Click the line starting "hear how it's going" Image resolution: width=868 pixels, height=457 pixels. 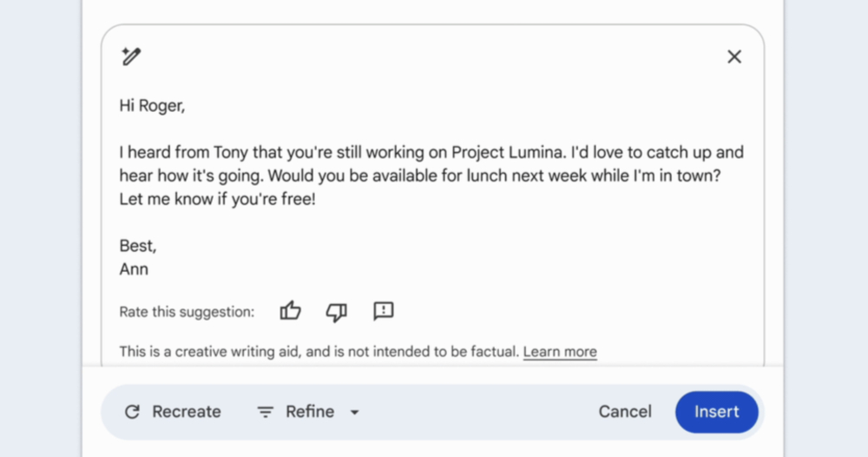(x=420, y=176)
